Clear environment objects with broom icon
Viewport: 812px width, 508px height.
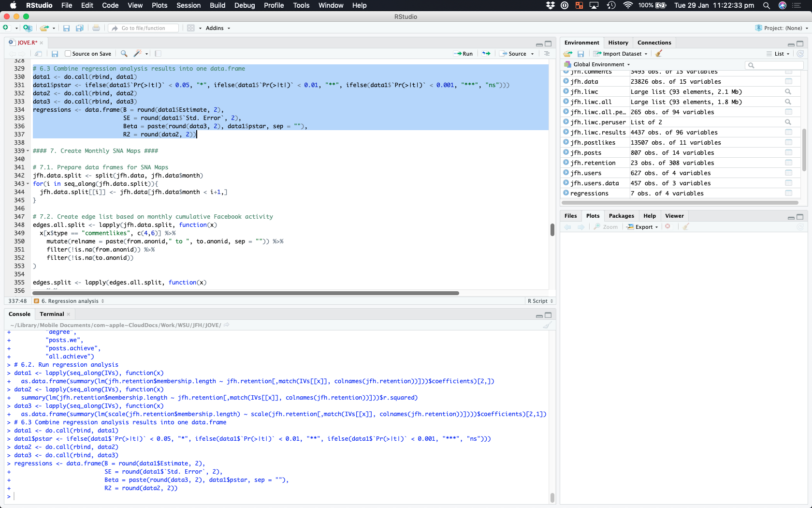659,54
